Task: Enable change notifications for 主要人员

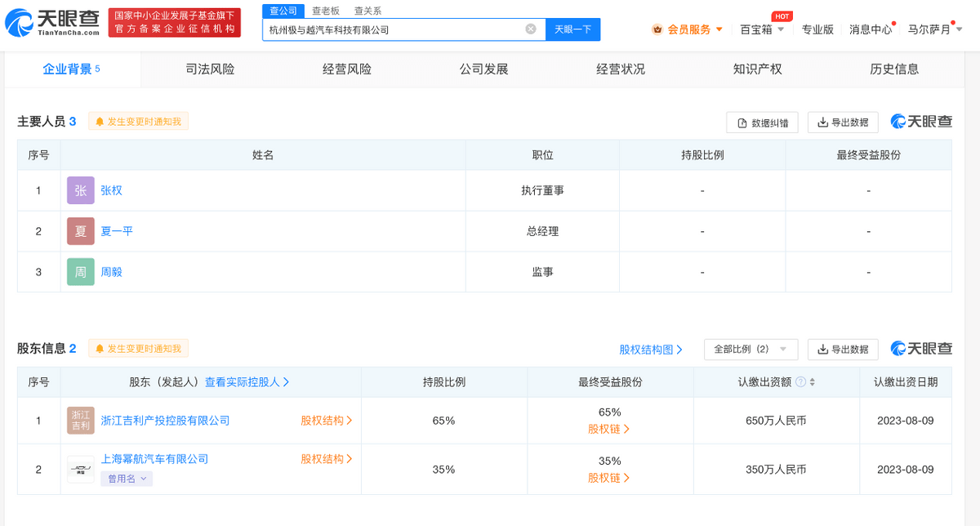Action: (138, 122)
